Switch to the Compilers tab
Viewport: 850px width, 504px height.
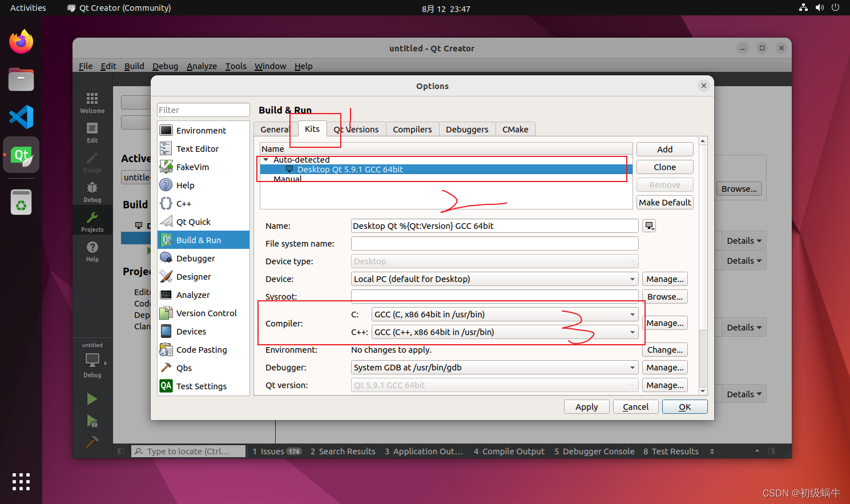[x=412, y=129]
